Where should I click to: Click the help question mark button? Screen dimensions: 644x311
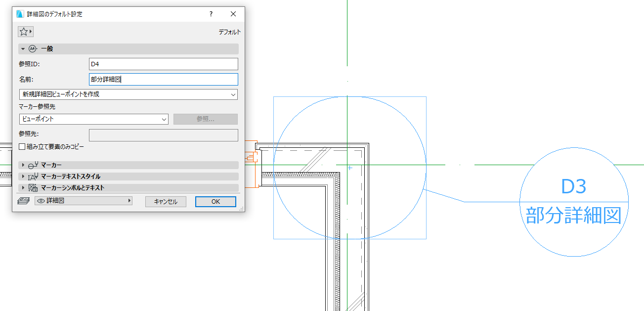point(211,14)
